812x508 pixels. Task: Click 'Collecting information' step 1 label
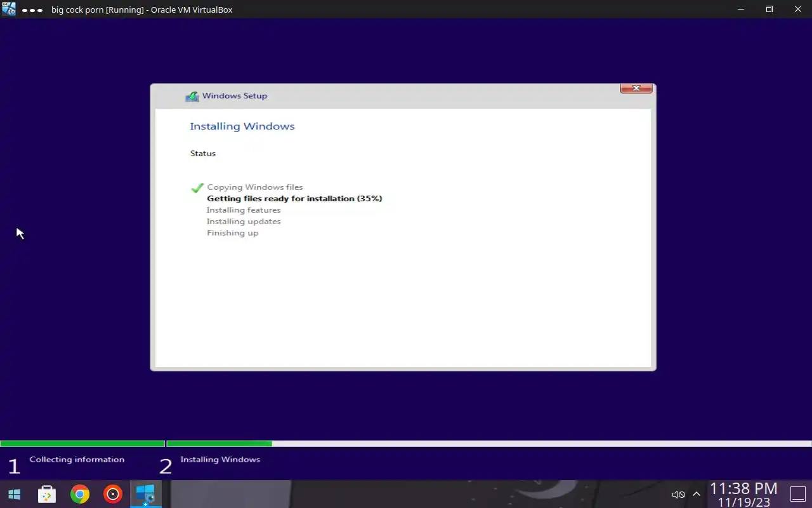point(77,460)
